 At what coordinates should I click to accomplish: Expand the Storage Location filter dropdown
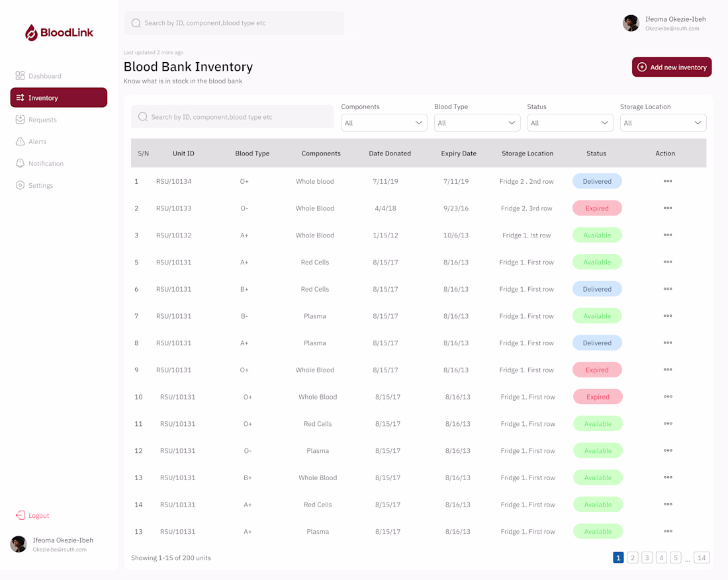click(663, 122)
